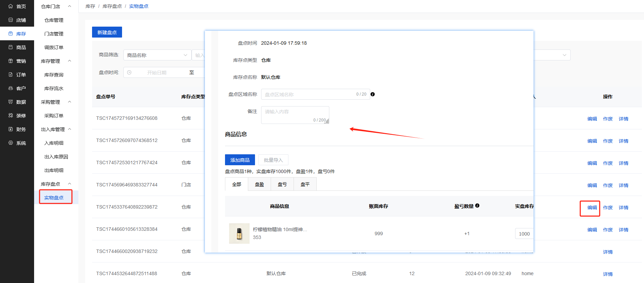Click the lemon essential oil product thumbnail
Screen dimensions: 644x283
[x=239, y=234]
